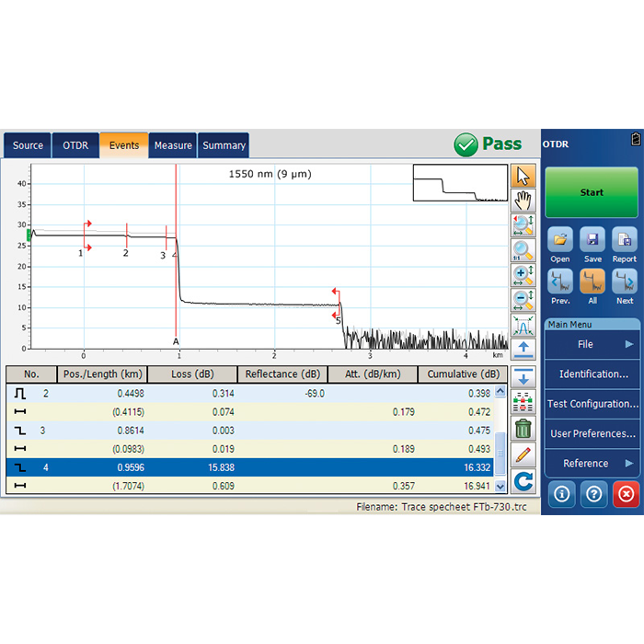This screenshot has width=644, height=644.
Task: Select the hand pan tool
Action: (x=523, y=201)
